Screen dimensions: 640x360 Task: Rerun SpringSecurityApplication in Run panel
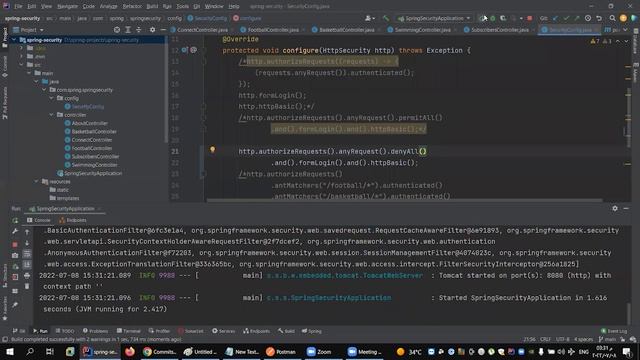15,220
